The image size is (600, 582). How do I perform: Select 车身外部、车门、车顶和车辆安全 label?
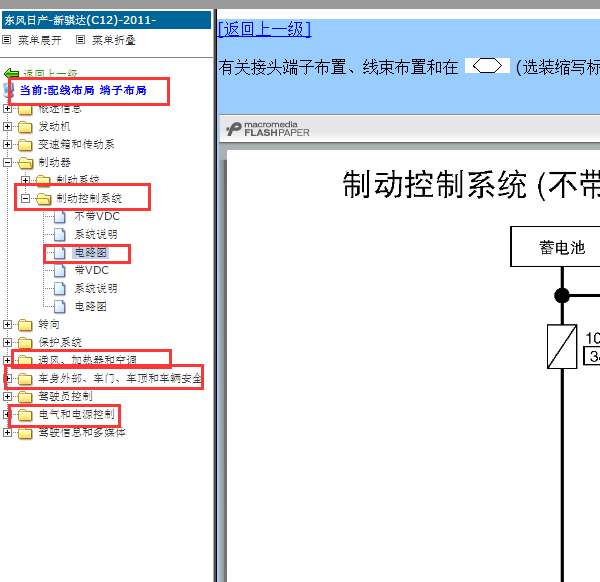coord(120,378)
